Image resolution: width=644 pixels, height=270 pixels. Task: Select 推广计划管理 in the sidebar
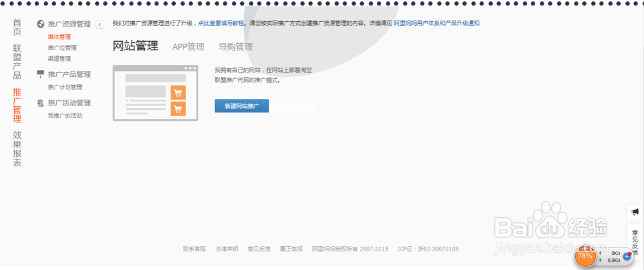coord(65,87)
